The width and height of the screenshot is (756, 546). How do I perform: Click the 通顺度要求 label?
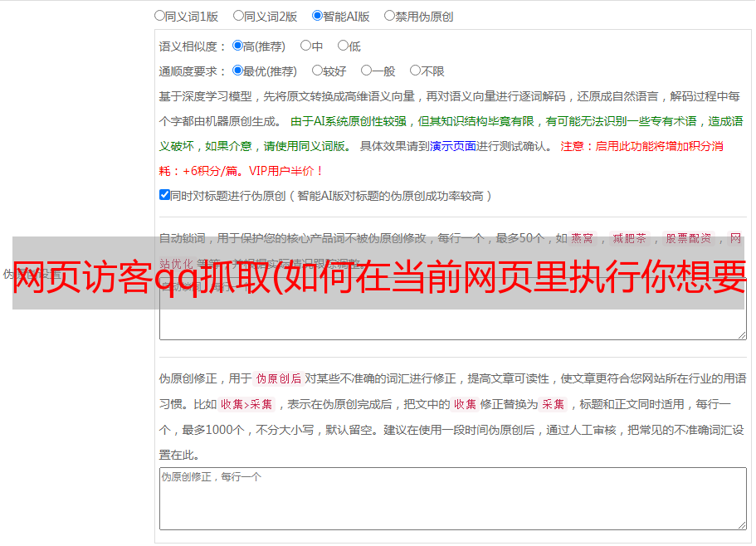click(x=193, y=72)
